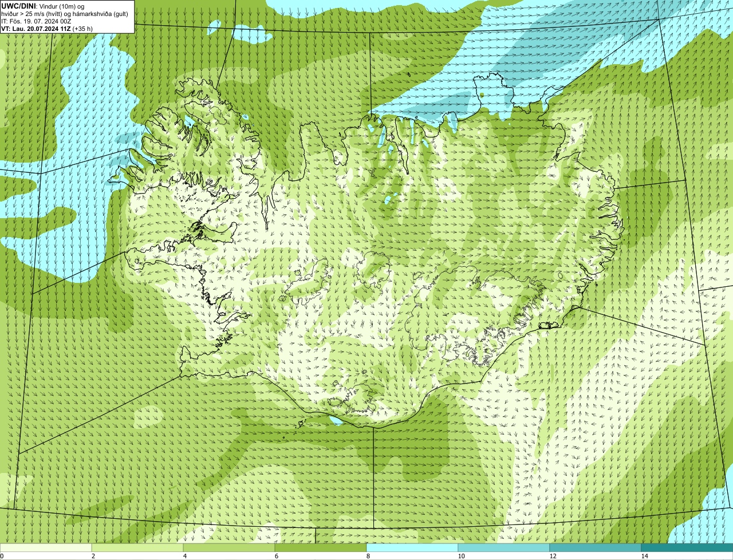The width and height of the screenshot is (733, 560).
Task: Click the legend color band between 2 and 4
Action: pos(137,548)
